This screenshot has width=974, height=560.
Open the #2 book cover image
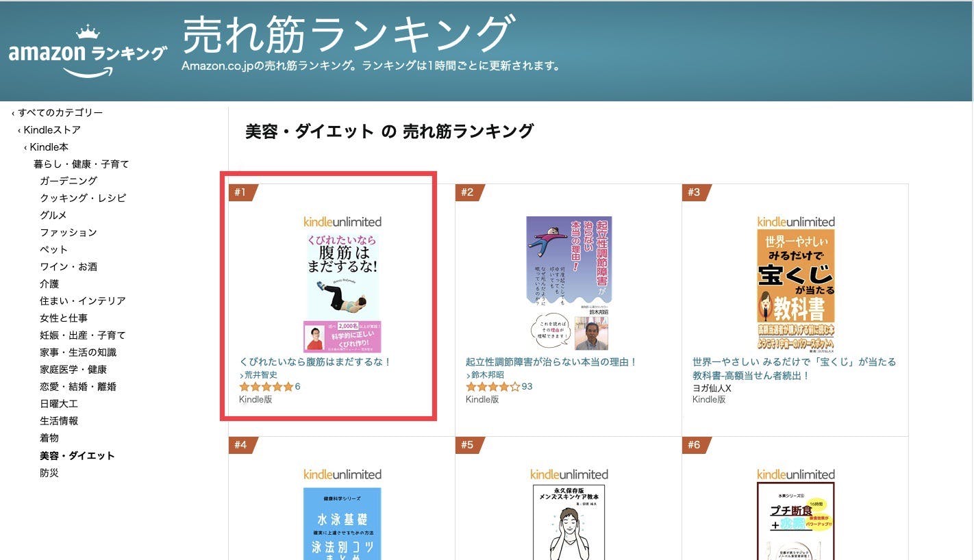click(569, 283)
